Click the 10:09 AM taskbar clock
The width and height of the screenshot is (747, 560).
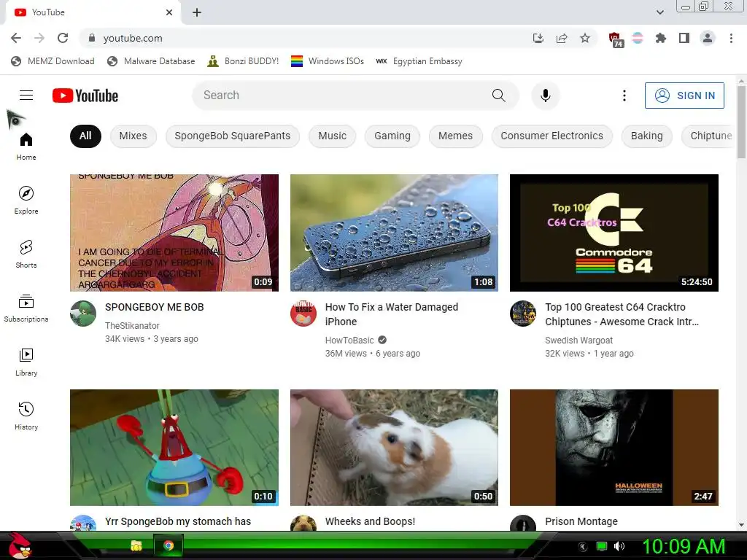point(684,546)
